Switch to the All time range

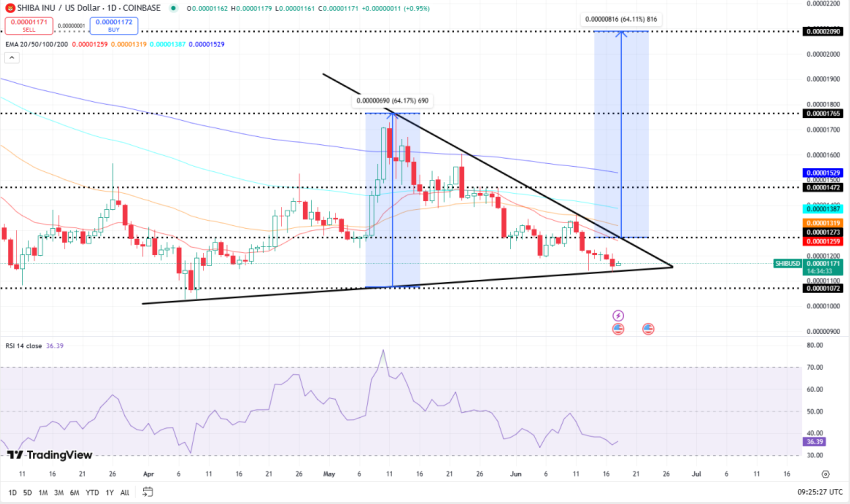[x=125, y=493]
